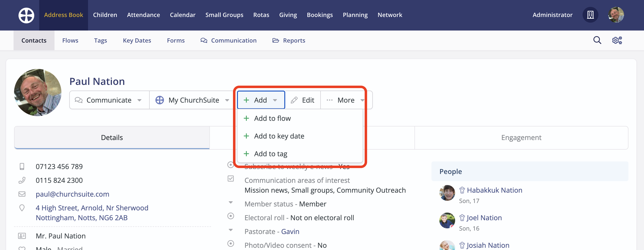Viewport: 644px width, 250px height.
Task: Click the mobile phone icon beside 07123 456 789
Action: [x=22, y=166]
